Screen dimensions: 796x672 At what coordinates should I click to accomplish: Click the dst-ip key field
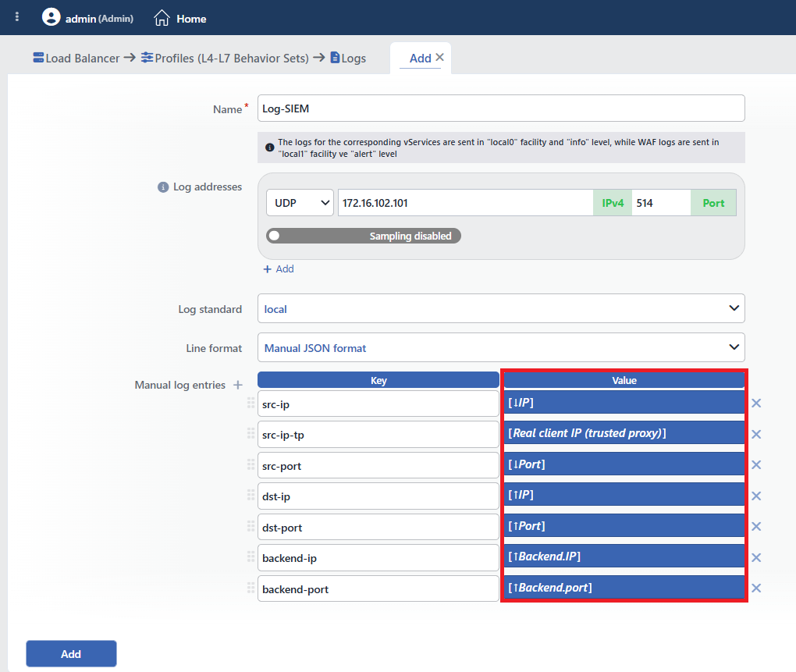[x=378, y=496]
